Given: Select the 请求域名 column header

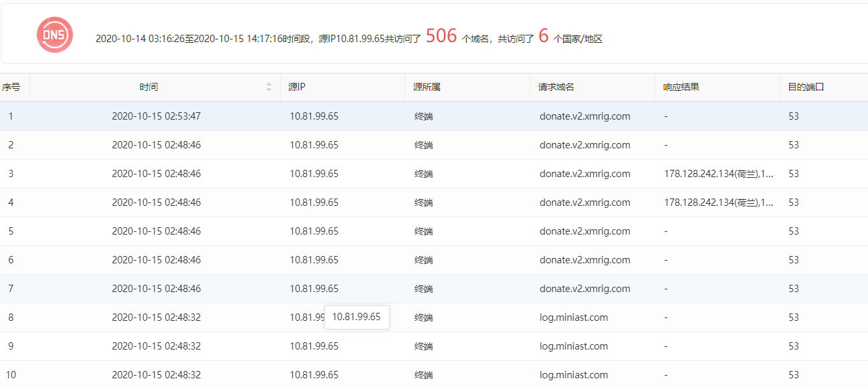Looking at the screenshot, I should point(556,87).
